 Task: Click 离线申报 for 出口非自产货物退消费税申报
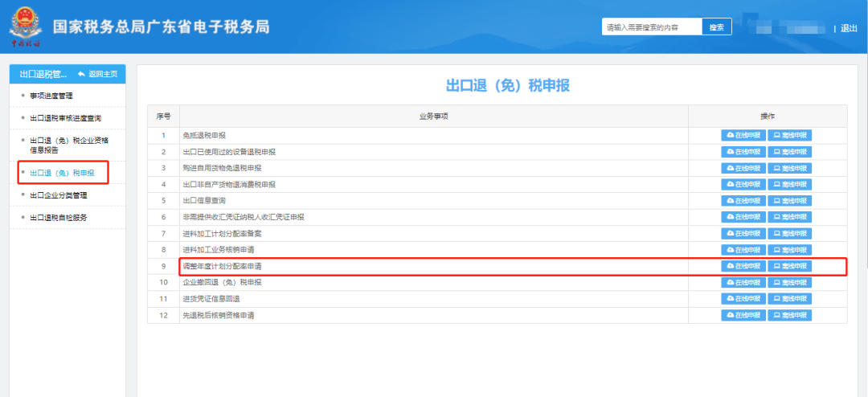[789, 184]
